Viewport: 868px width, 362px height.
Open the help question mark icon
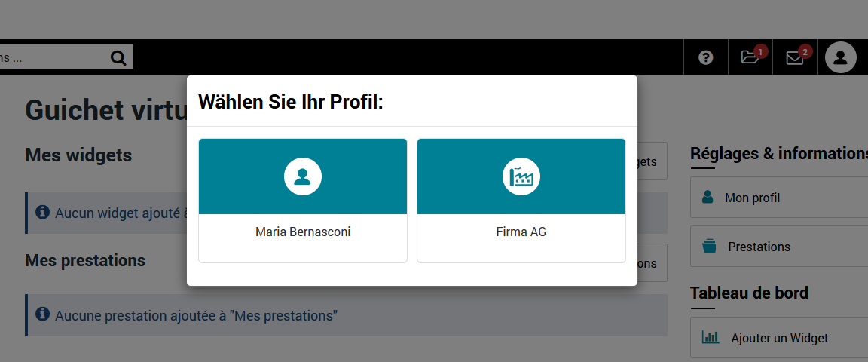705,57
